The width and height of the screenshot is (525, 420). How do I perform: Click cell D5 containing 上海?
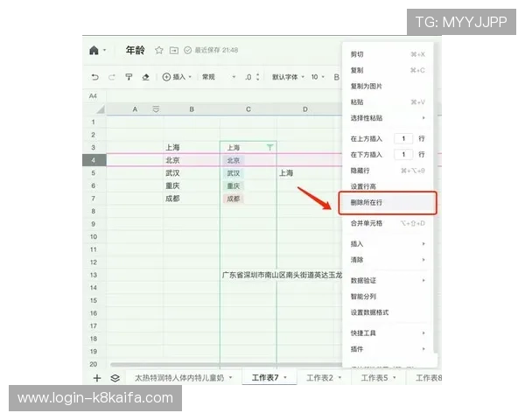pos(305,173)
